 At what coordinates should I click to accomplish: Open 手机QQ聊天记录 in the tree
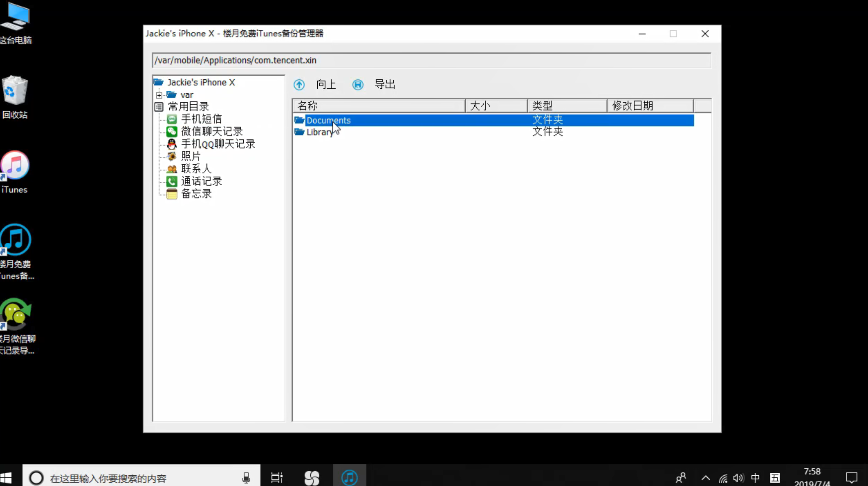coord(218,144)
